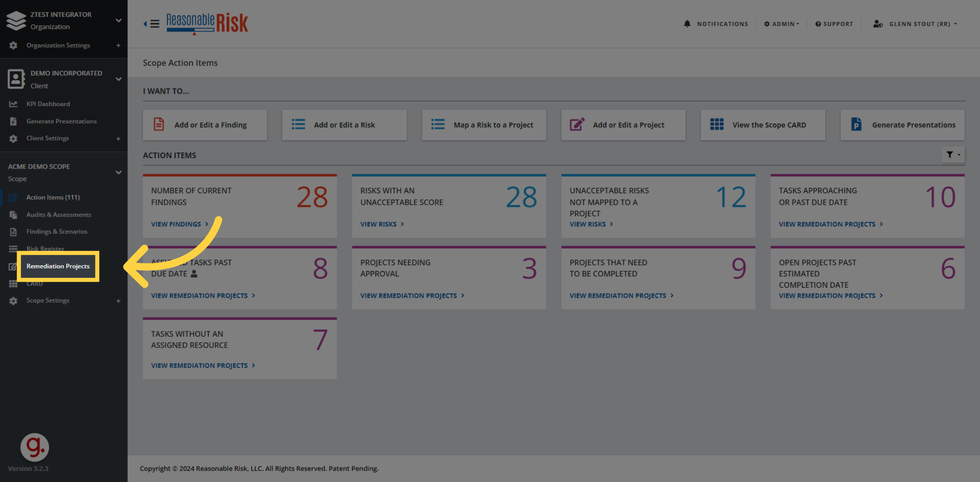Click Scope Settings gear icon

(x=13, y=301)
